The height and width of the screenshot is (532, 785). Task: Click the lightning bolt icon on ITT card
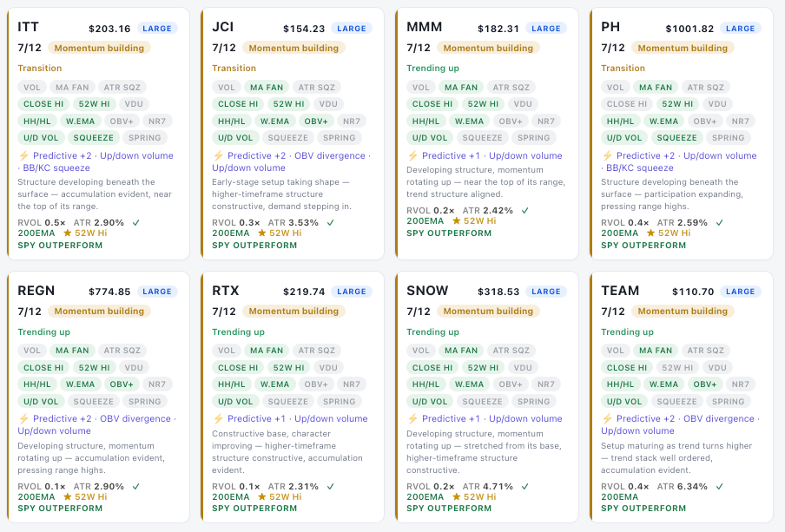[23, 155]
